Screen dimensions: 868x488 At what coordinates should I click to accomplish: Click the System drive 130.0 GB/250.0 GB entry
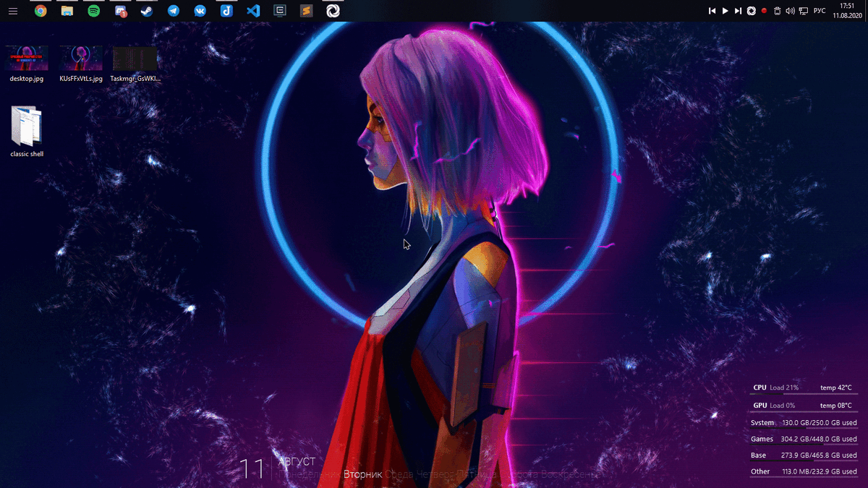pyautogui.click(x=804, y=423)
